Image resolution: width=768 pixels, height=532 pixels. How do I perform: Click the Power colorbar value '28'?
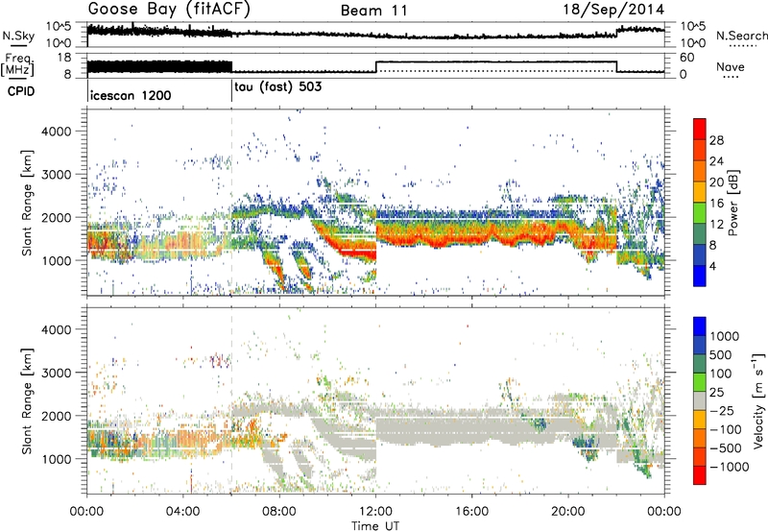[x=716, y=140]
